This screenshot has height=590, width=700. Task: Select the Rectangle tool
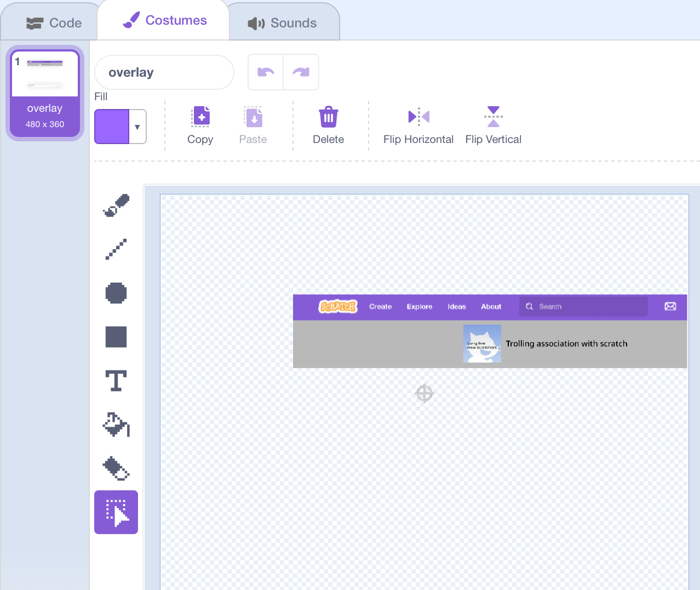(x=116, y=337)
